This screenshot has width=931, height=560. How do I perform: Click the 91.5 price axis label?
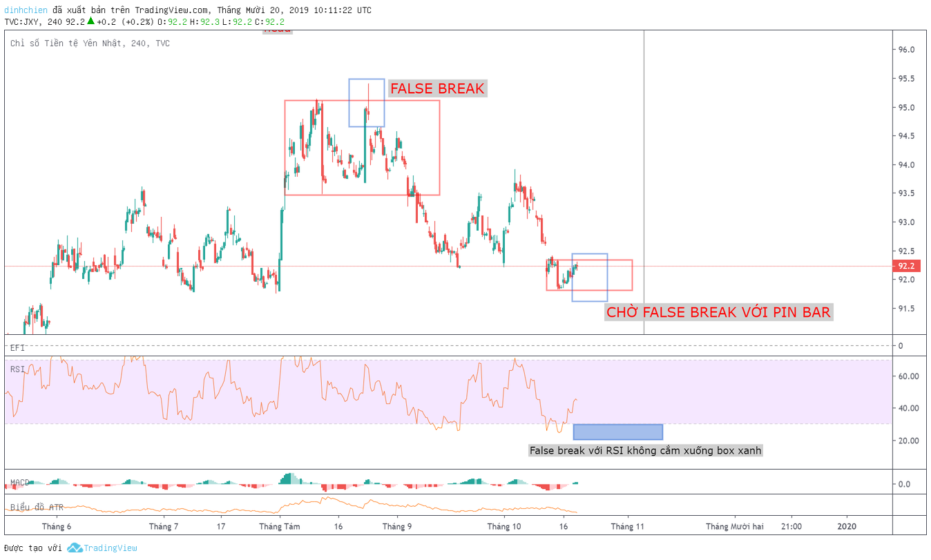(906, 309)
